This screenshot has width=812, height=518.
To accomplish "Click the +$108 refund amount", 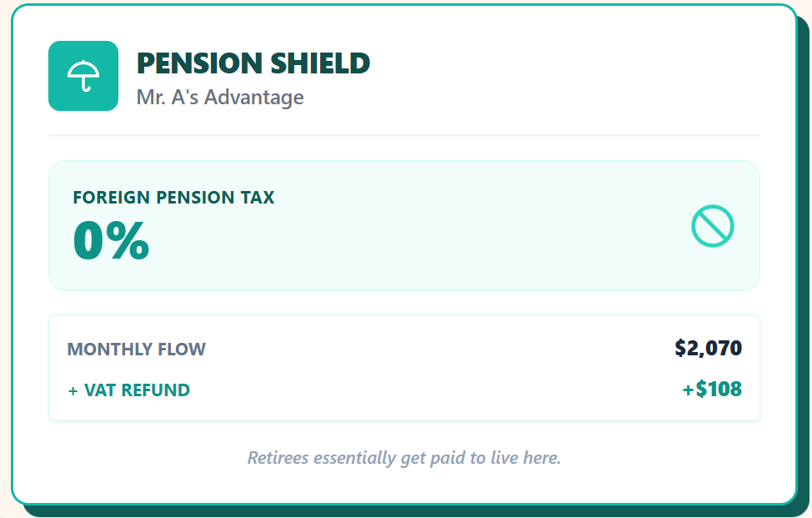I will click(712, 389).
